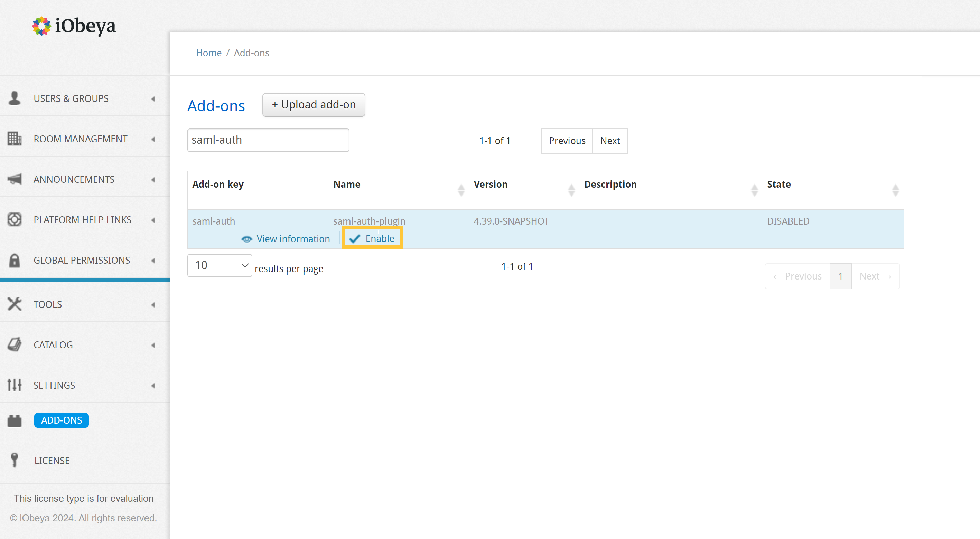The width and height of the screenshot is (980, 539).
Task: Click the checkmark icon next to Enable
Action: (x=355, y=238)
